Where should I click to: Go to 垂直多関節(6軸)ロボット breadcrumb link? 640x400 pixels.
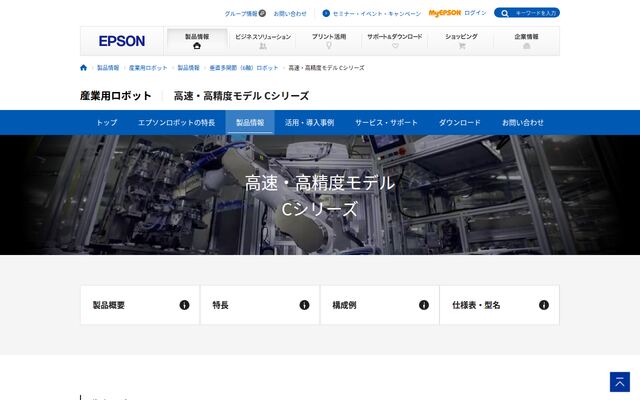(244, 68)
